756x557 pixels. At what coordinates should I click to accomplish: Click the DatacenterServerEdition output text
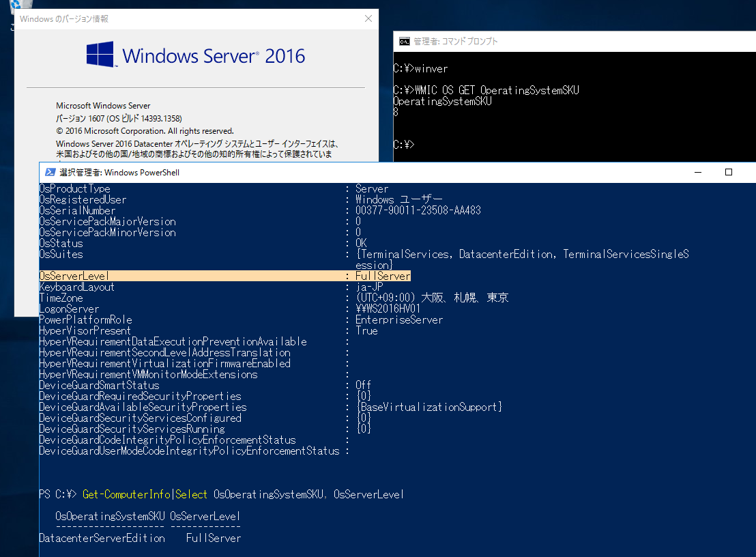[102, 538]
